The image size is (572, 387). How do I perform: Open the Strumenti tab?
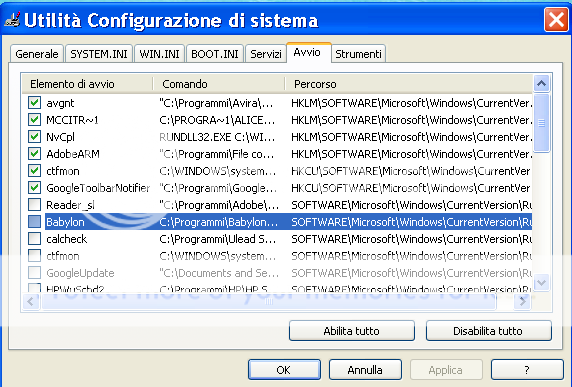(x=358, y=54)
